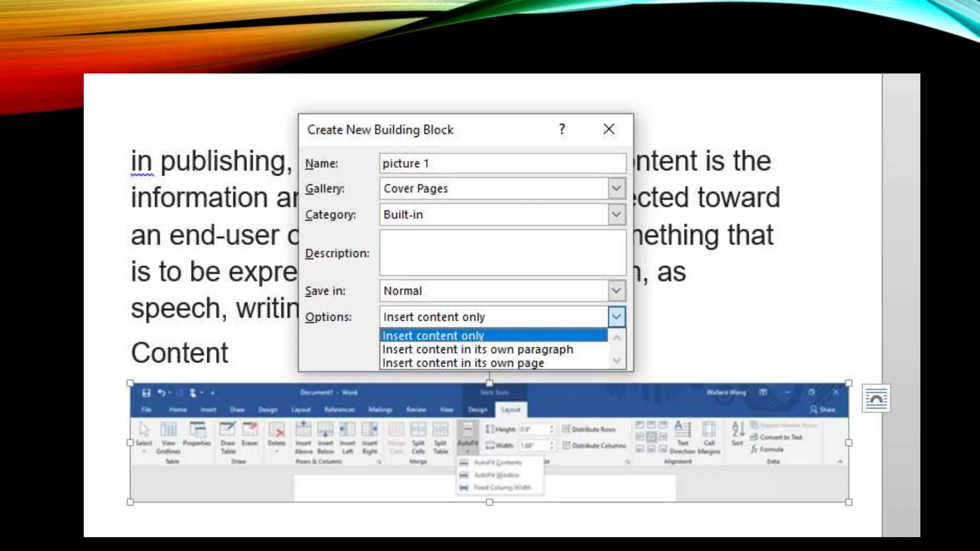Click the Insert Above icon
980x551 pixels.
[x=303, y=430]
